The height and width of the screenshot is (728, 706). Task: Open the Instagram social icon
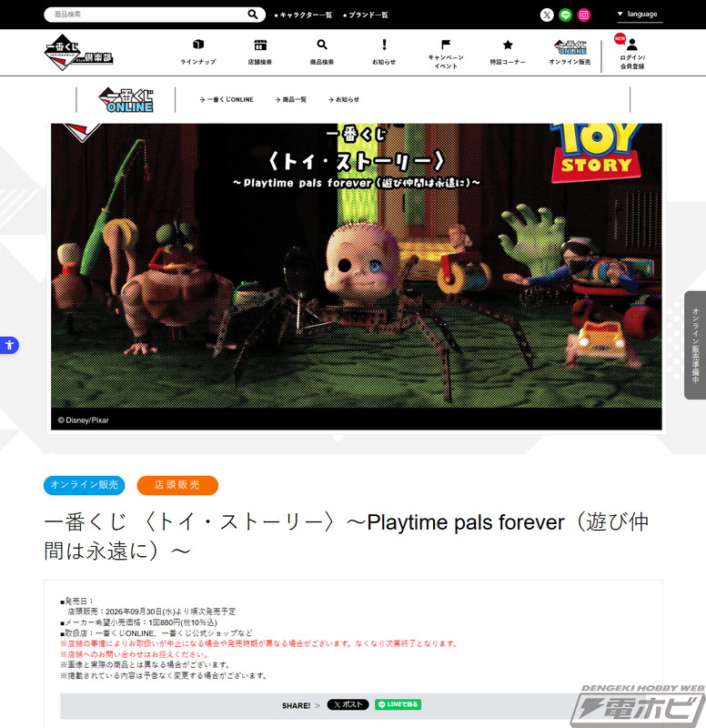(x=584, y=15)
